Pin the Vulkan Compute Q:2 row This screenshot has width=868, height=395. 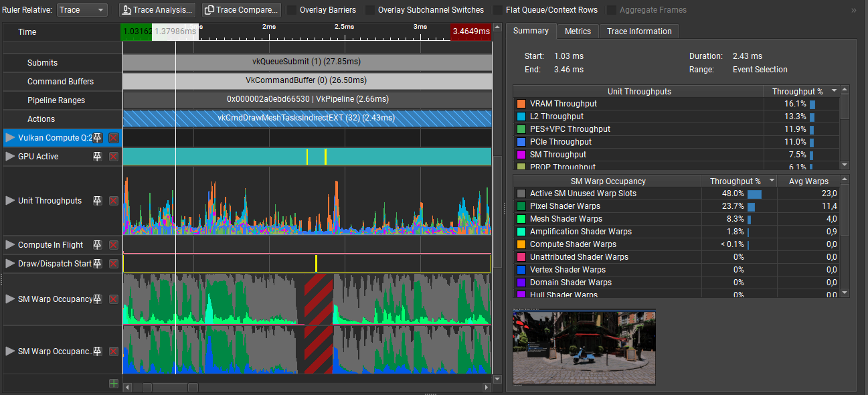(98, 138)
